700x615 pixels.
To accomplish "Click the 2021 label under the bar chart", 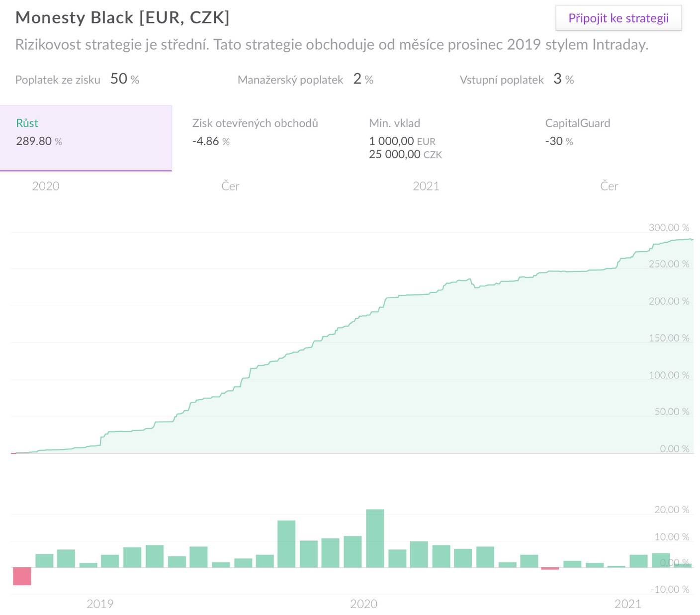I will pos(628,604).
